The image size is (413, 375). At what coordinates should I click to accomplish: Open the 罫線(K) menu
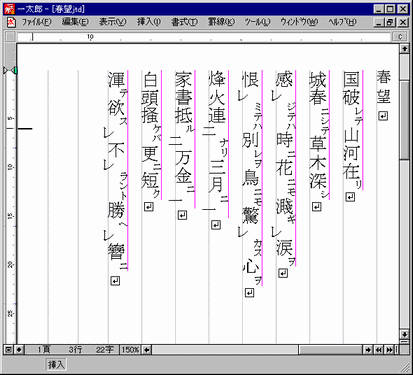tap(221, 22)
